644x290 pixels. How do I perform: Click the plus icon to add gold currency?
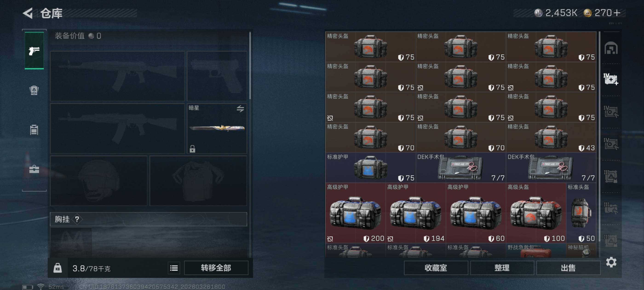[x=616, y=13]
